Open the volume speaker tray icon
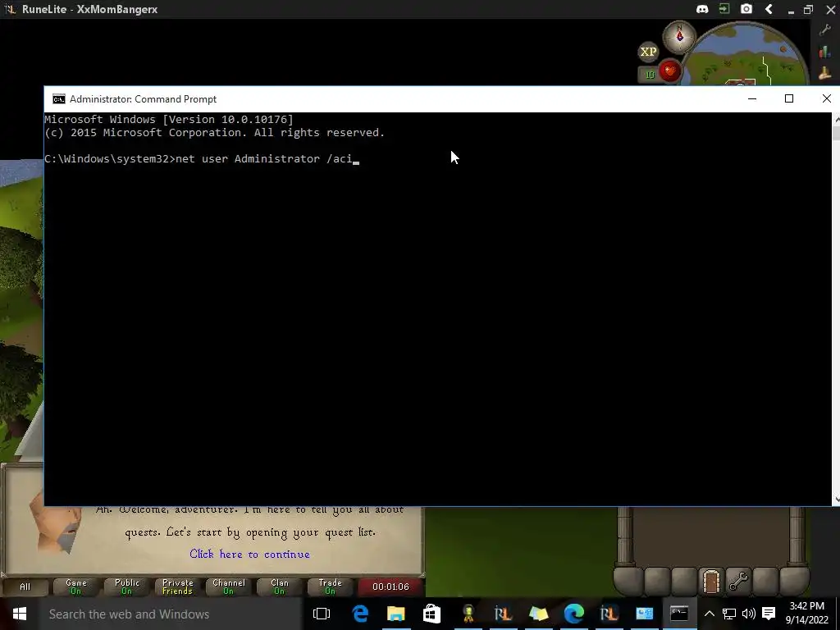Image resolution: width=840 pixels, height=630 pixels. 748,614
